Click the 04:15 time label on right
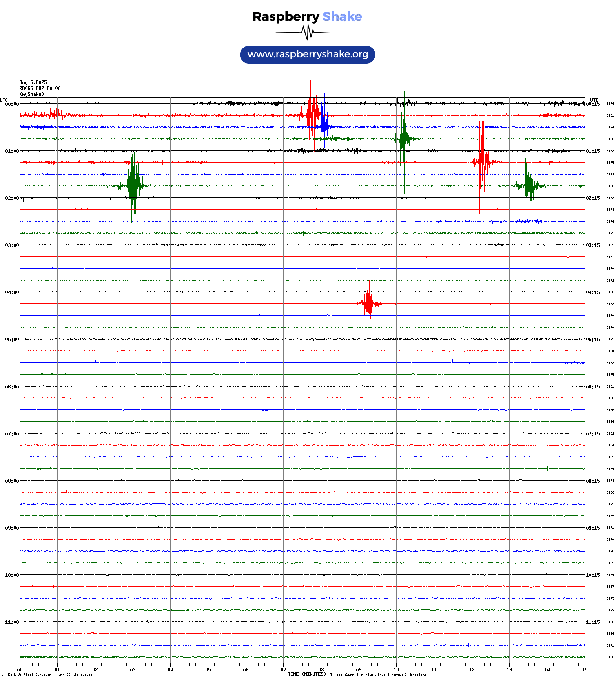This screenshot has width=616, height=680. click(x=592, y=292)
